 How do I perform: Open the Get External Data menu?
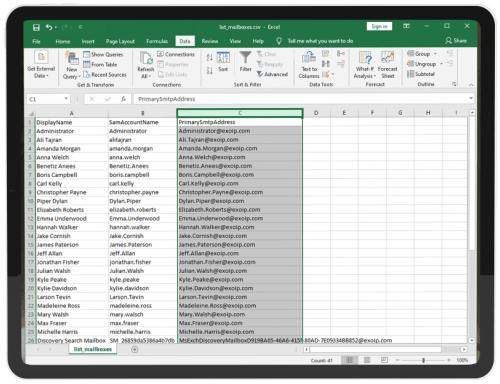(41, 65)
